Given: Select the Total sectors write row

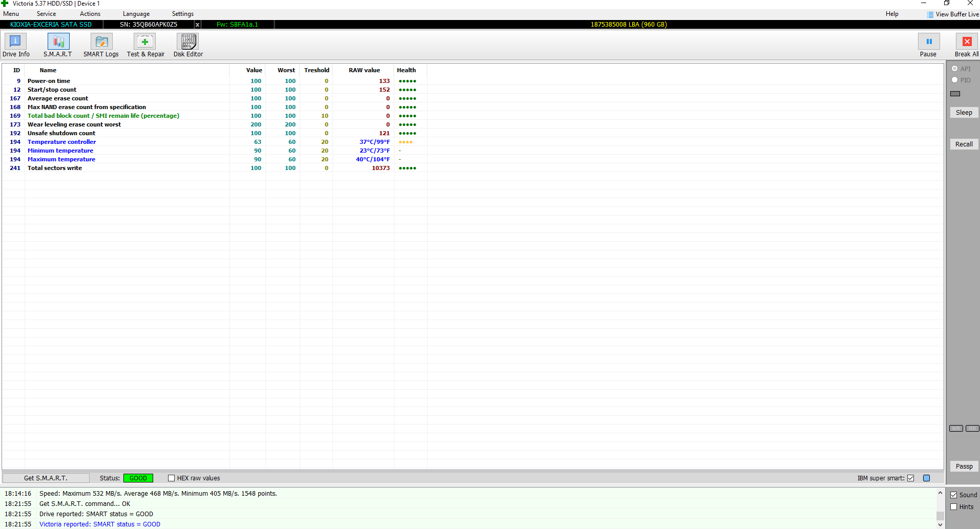Looking at the screenshot, I should pyautogui.click(x=215, y=168).
